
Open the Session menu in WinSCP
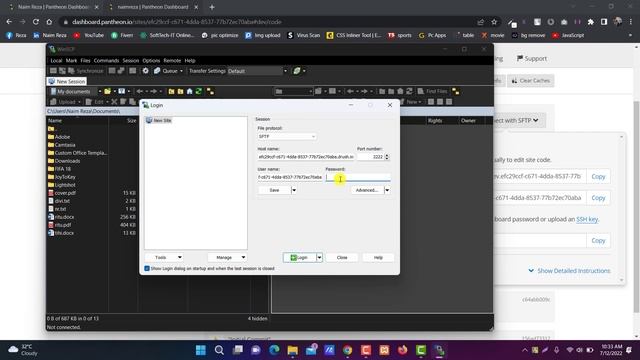131,60
